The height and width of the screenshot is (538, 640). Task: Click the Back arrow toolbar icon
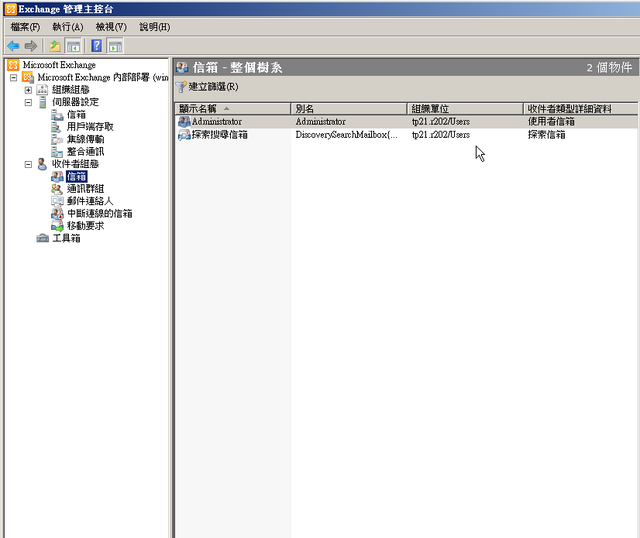(x=13, y=46)
